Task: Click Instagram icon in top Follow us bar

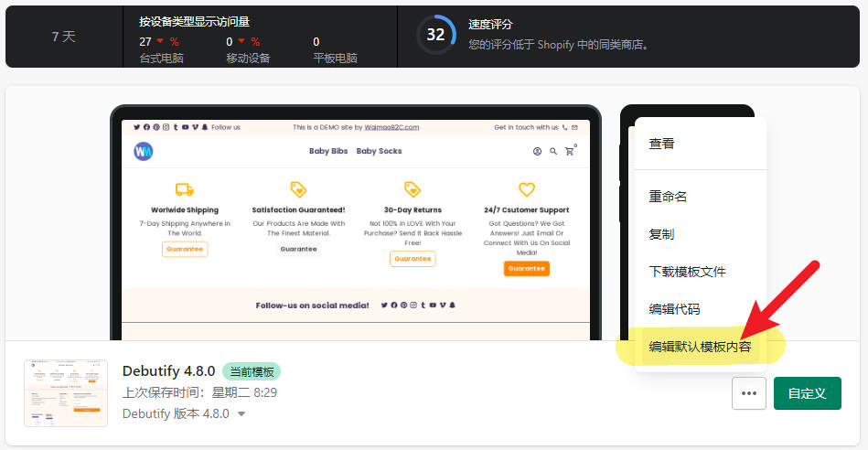Action: coord(166,127)
